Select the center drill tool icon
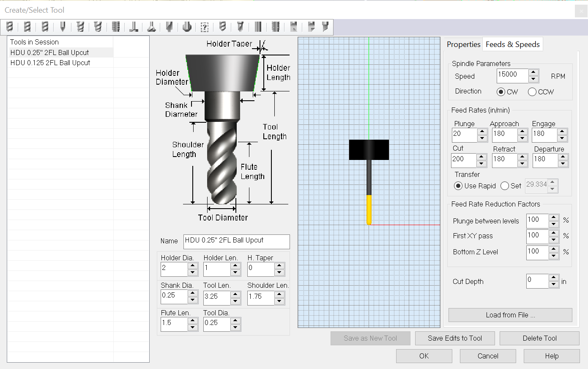Viewport: 588px width, 369px height. click(x=240, y=27)
